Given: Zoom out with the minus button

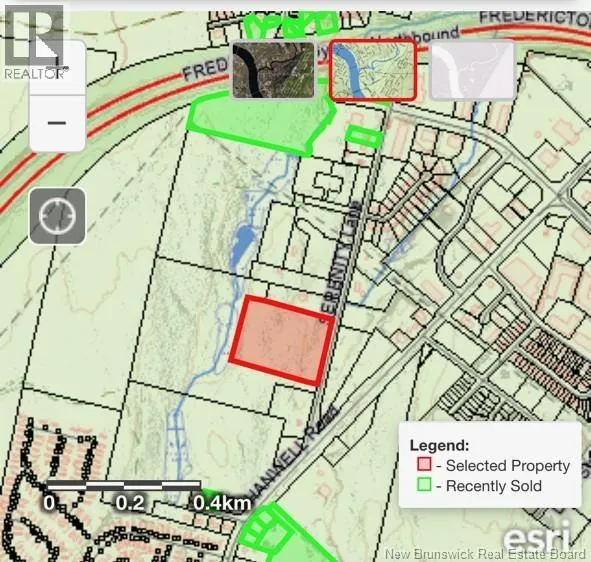Looking at the screenshot, I should (x=57, y=123).
